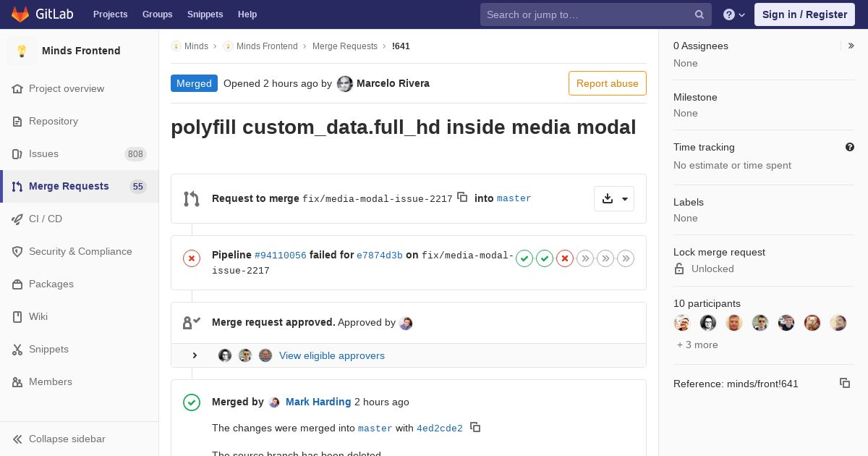This screenshot has height=456, width=868.
Task: Click Merge Requests count badge 55
Action: 138,186
